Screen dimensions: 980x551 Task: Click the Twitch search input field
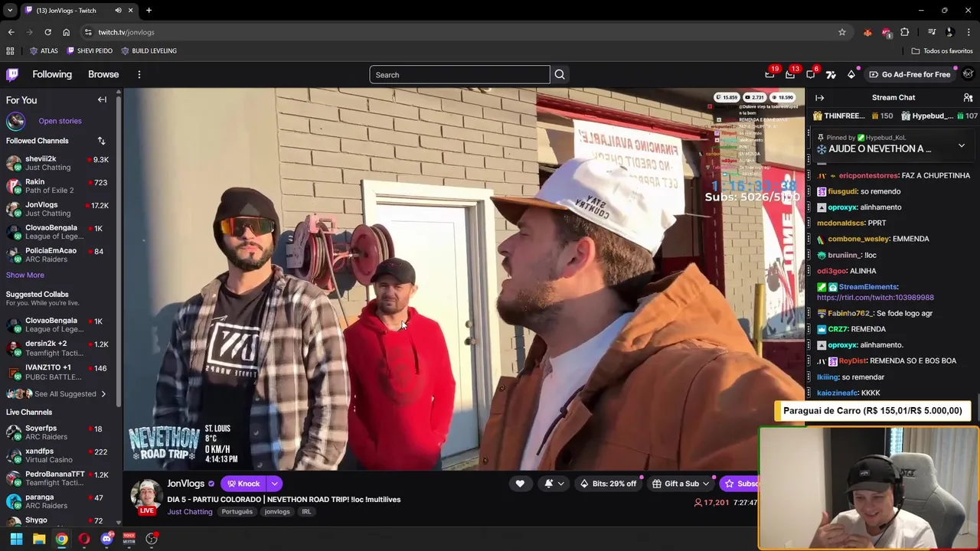459,74
